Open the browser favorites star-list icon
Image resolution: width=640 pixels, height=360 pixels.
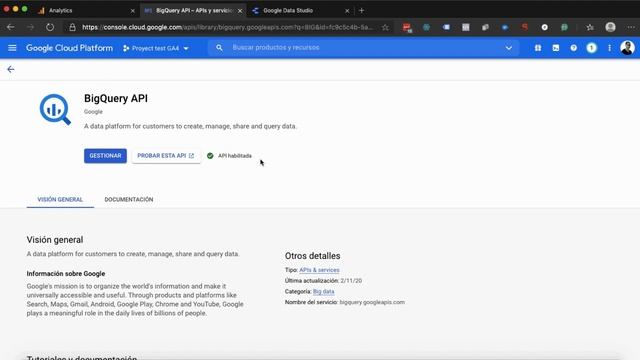[x=590, y=27]
